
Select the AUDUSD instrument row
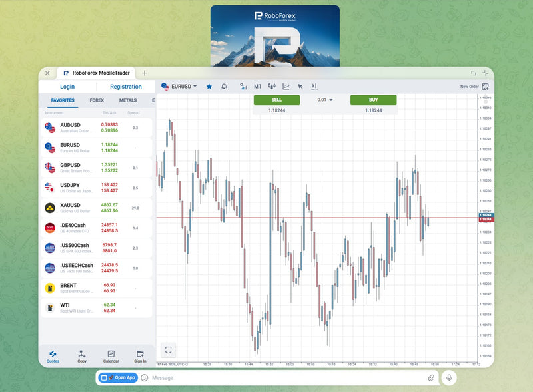(x=97, y=128)
